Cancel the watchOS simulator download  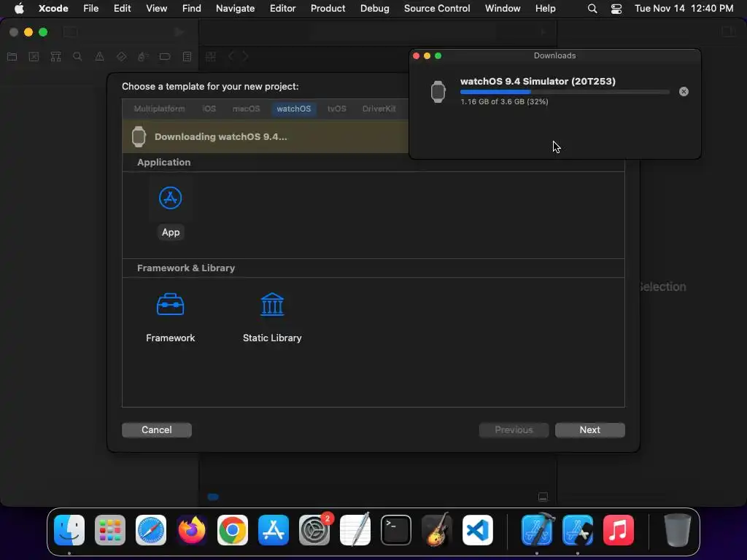[x=684, y=91]
